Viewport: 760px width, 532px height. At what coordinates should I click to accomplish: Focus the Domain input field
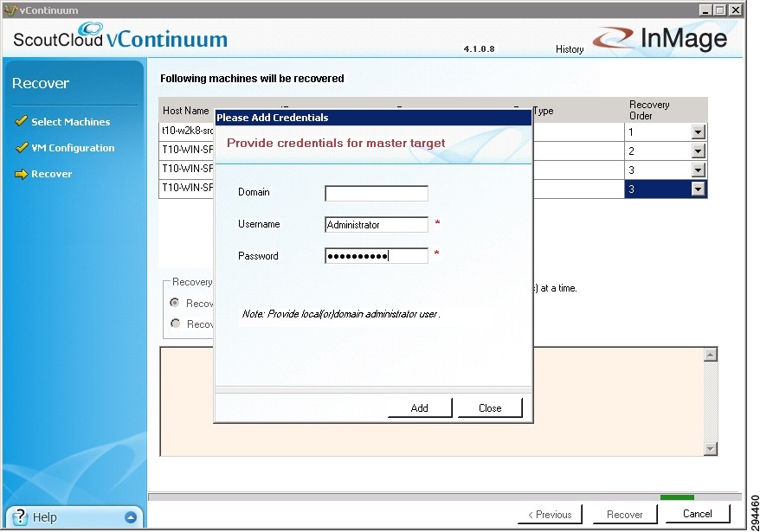(377, 193)
